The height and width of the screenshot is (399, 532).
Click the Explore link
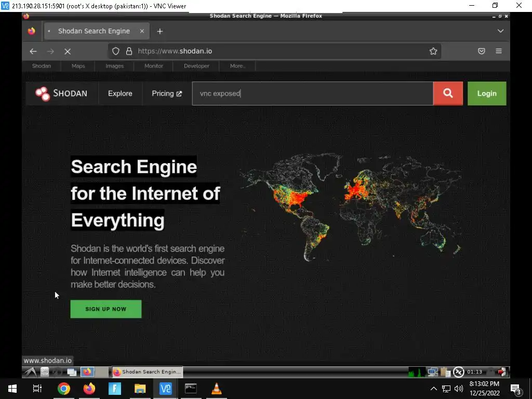click(120, 94)
